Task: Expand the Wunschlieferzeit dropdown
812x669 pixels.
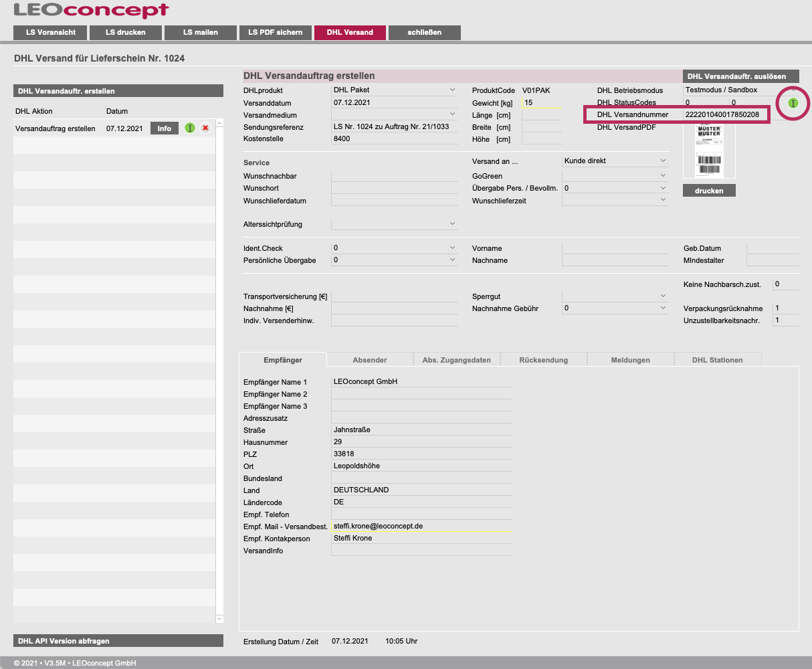Action: tap(615, 200)
